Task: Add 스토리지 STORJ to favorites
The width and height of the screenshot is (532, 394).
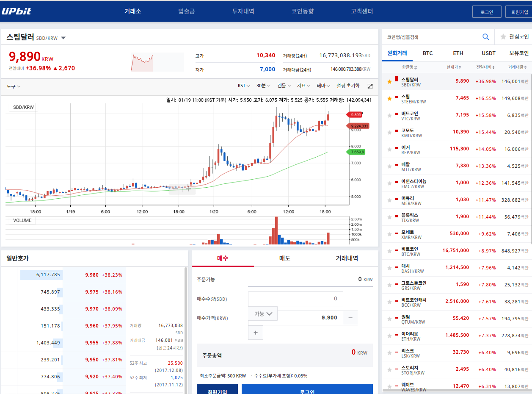Action: tap(389, 370)
